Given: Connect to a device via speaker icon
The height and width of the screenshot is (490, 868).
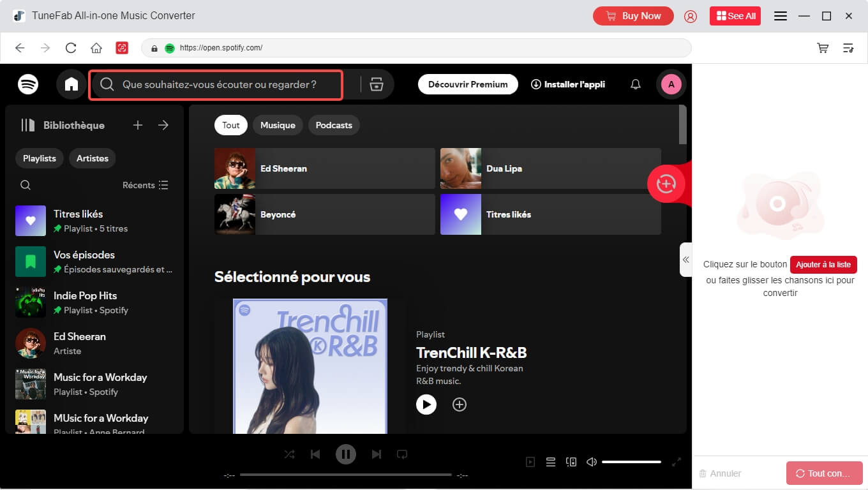Looking at the screenshot, I should click(571, 461).
